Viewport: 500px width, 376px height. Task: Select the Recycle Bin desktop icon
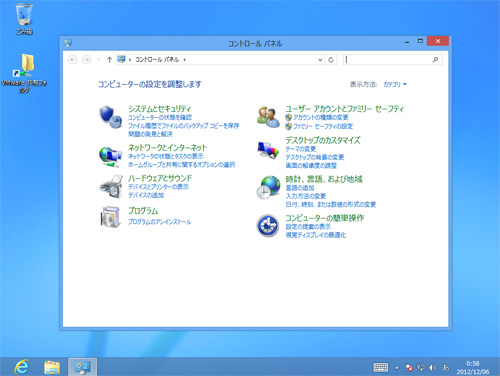[24, 19]
